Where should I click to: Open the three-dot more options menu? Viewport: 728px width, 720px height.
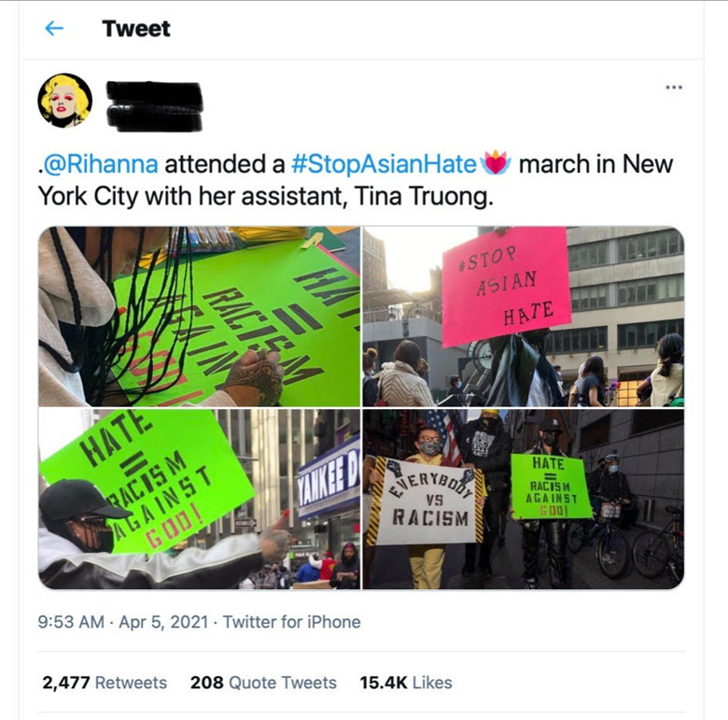coord(674,87)
